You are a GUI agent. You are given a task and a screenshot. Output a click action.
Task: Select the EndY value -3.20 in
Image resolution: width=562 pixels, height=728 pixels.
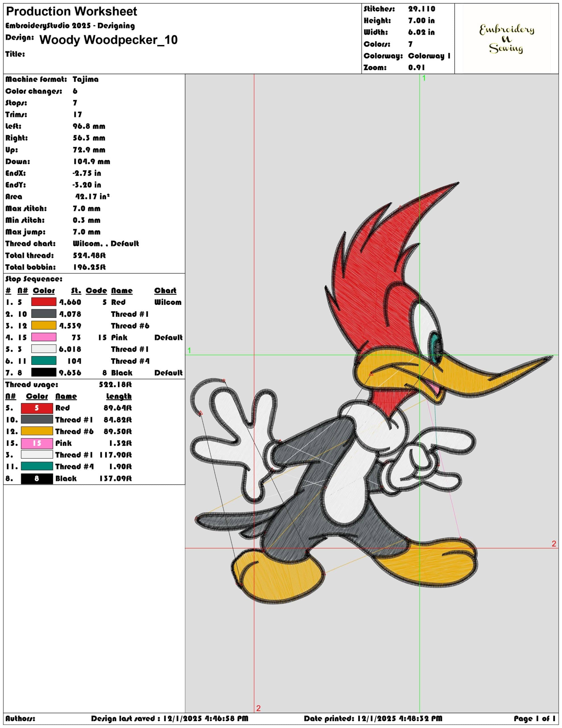tap(87, 185)
